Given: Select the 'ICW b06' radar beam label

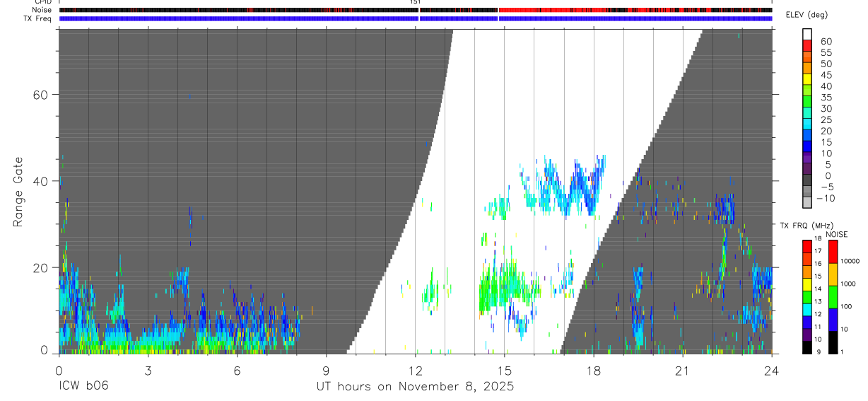Looking at the screenshot, I should pyautogui.click(x=83, y=387).
